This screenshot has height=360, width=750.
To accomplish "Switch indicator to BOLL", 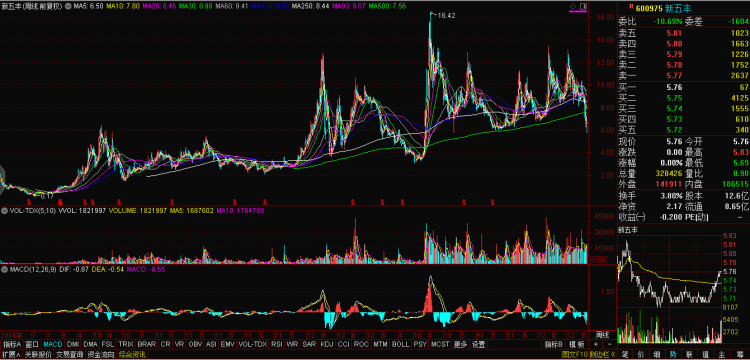I will [400, 344].
